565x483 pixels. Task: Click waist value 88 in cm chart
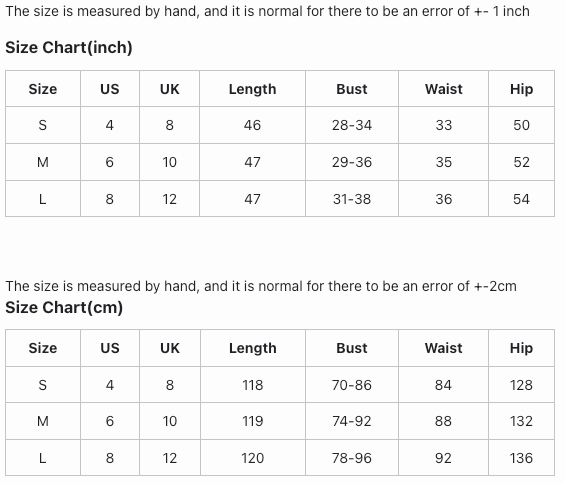click(x=443, y=421)
